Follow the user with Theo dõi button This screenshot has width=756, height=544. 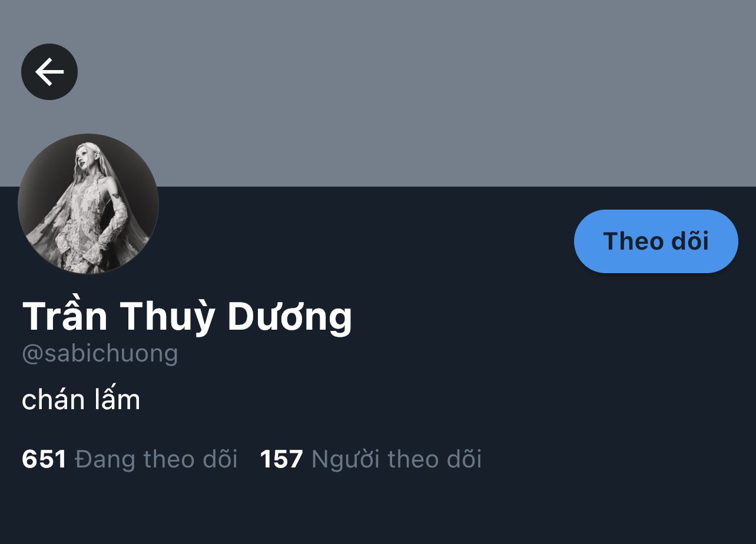656,241
